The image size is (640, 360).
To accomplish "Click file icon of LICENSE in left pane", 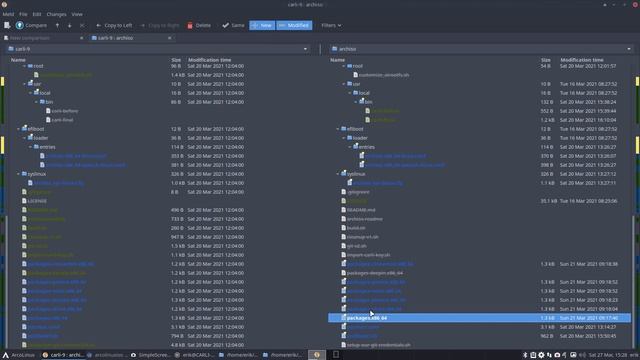I will click(24, 201).
